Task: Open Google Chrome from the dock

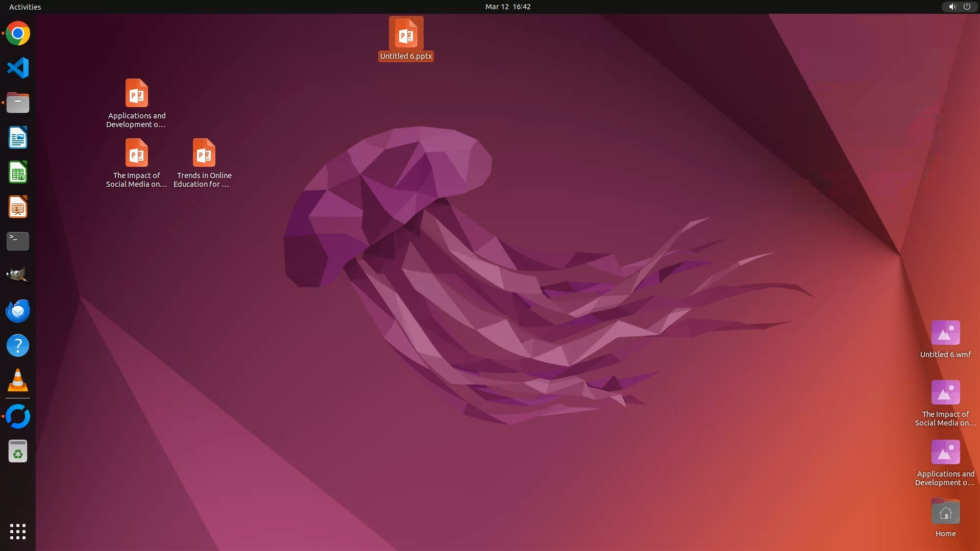Action: coord(18,34)
